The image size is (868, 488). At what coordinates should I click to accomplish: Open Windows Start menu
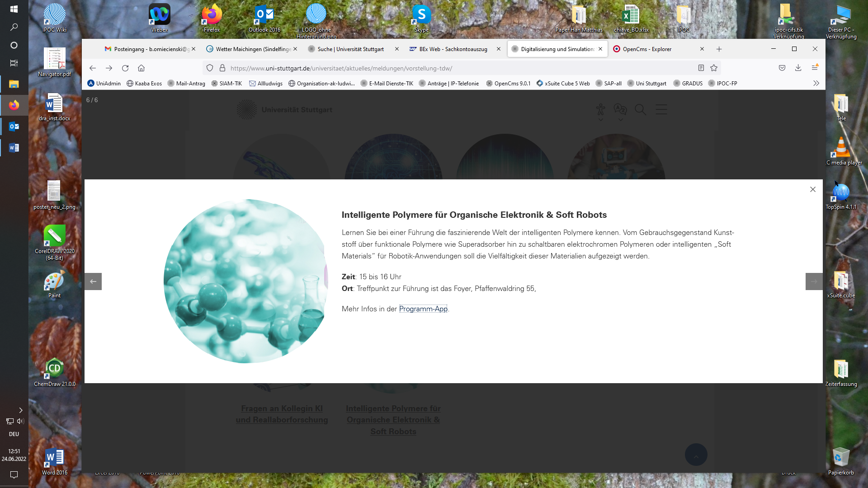click(x=14, y=9)
